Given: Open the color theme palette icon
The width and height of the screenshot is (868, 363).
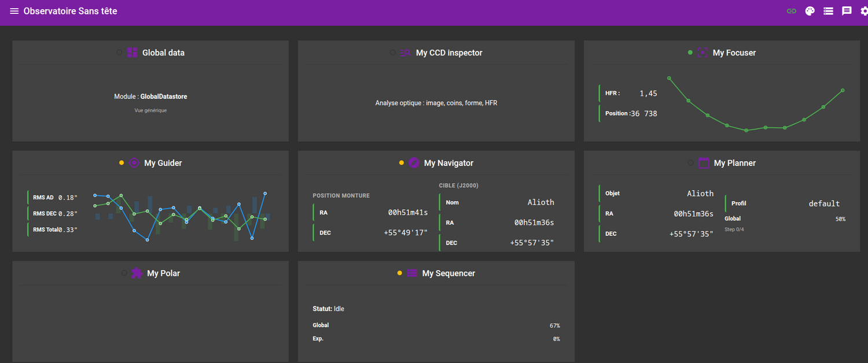Looking at the screenshot, I should (x=810, y=11).
